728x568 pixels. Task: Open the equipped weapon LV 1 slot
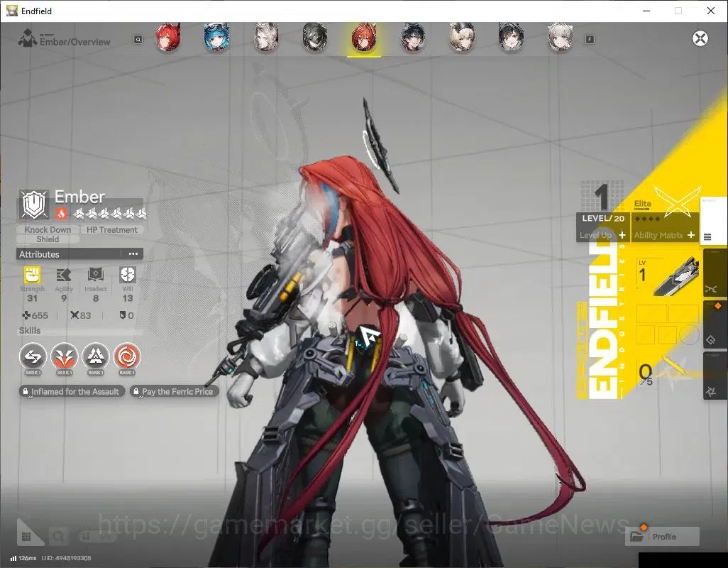(x=667, y=278)
